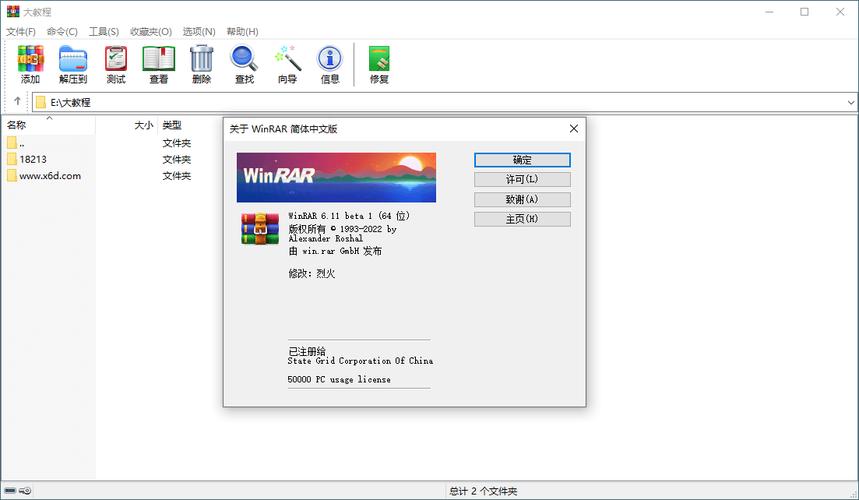Close the About WinRAR dialog
This screenshot has height=500, width=859.
coord(573,129)
